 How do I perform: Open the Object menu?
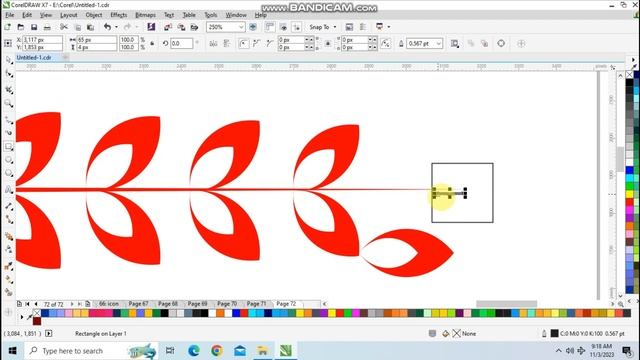point(93,15)
